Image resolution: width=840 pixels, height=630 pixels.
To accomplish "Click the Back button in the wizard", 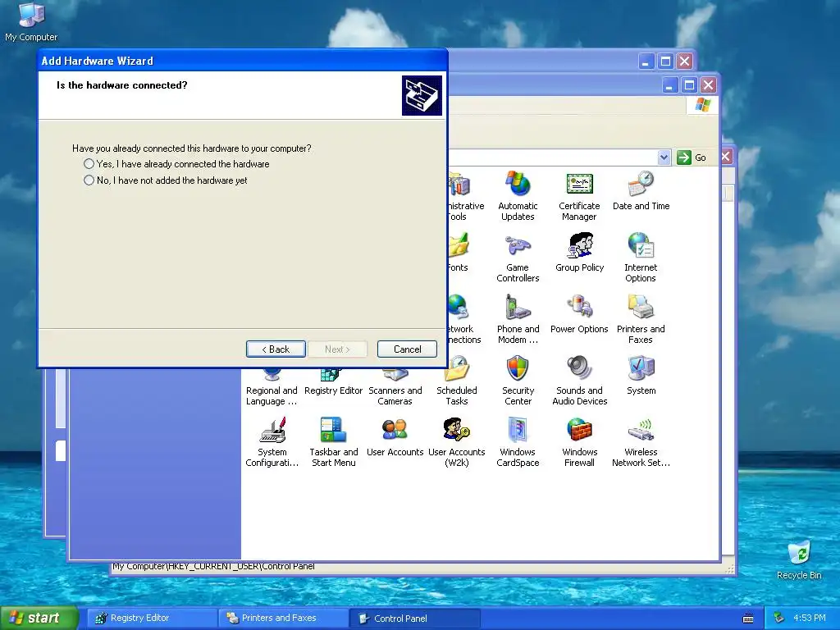I will [276, 349].
